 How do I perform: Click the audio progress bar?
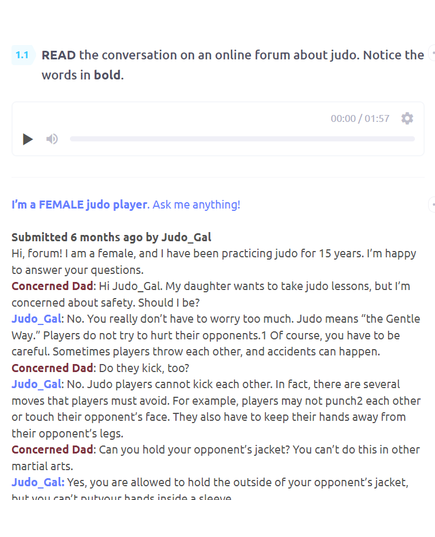[x=242, y=139]
